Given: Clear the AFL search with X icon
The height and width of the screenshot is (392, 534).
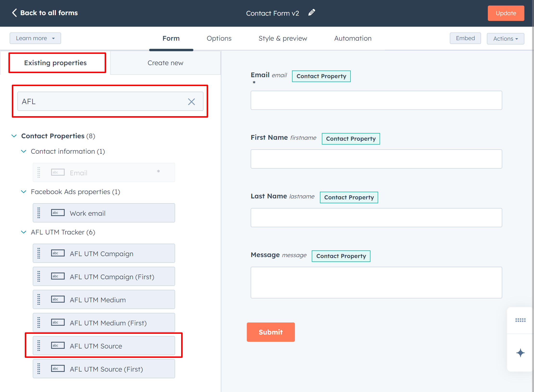Looking at the screenshot, I should pos(191,102).
